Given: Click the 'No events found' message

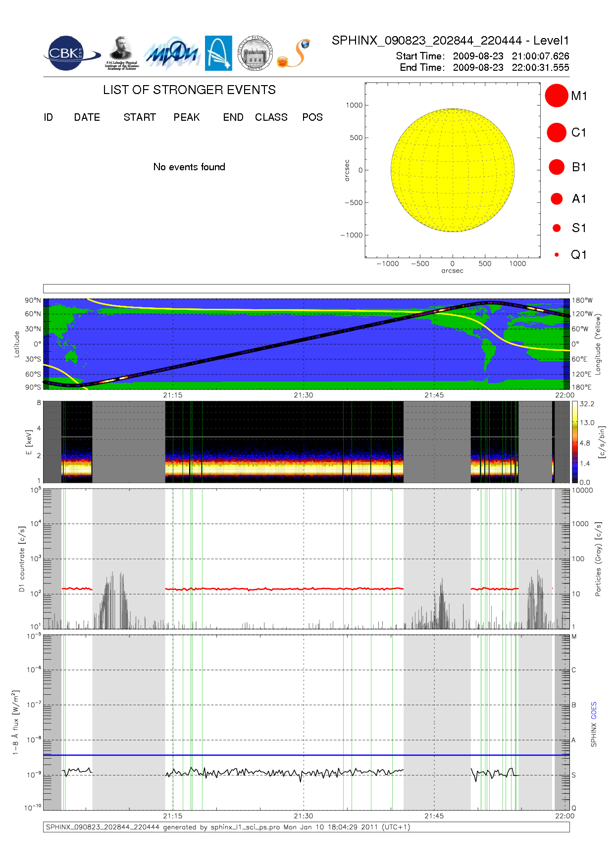Looking at the screenshot, I should [189, 167].
